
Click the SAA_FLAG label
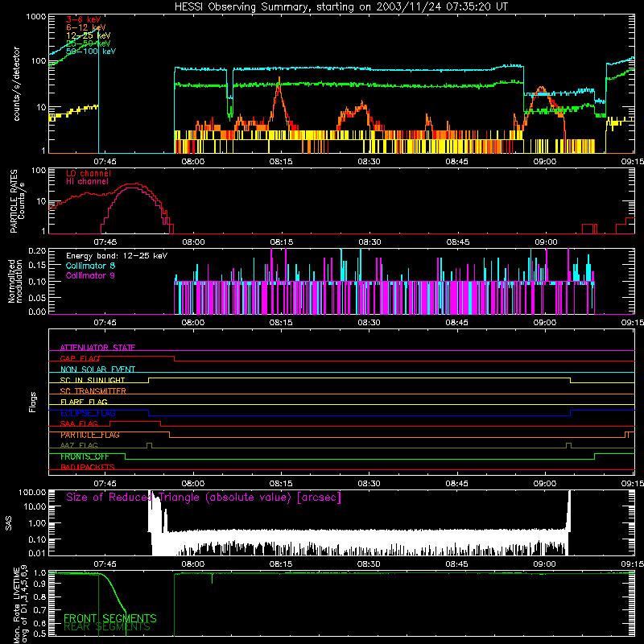pos(79,423)
